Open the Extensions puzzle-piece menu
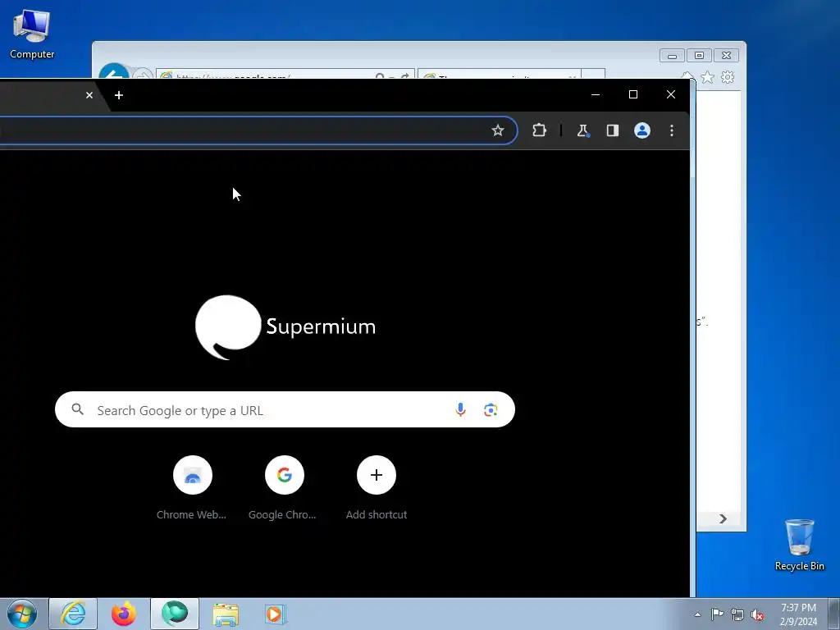 pyautogui.click(x=539, y=130)
